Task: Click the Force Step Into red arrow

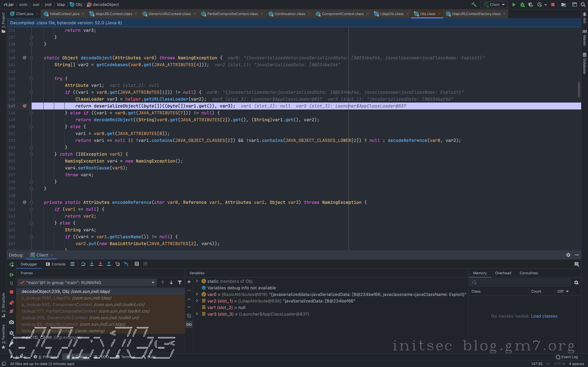Action: coord(100,264)
